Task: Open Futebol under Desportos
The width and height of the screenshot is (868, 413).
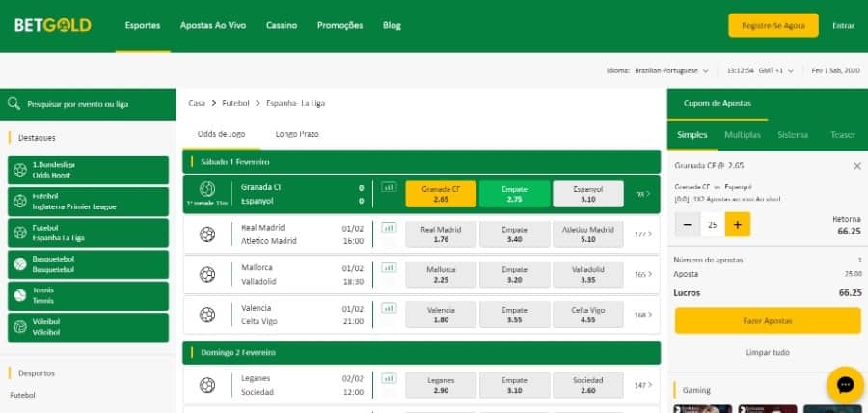Action: coord(23,396)
